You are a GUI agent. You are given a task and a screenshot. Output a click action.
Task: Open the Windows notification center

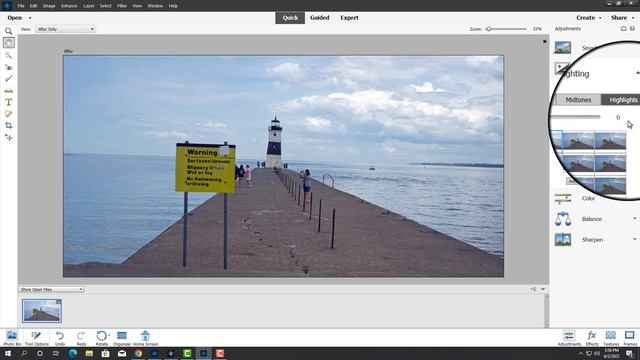[629, 353]
